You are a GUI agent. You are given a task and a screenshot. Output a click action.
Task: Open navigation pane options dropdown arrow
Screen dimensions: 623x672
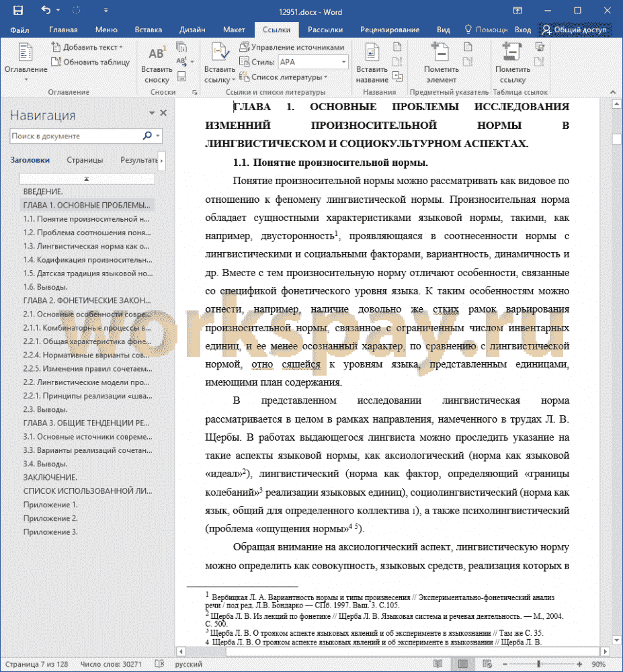(x=152, y=113)
